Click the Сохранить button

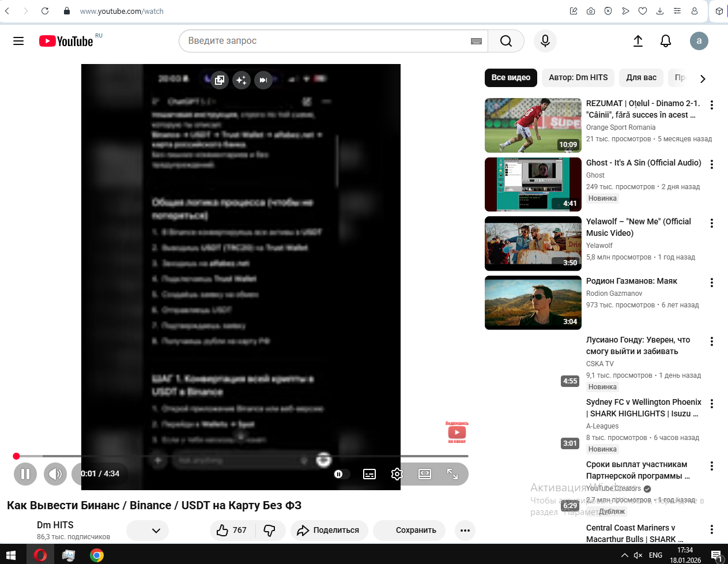411,531
